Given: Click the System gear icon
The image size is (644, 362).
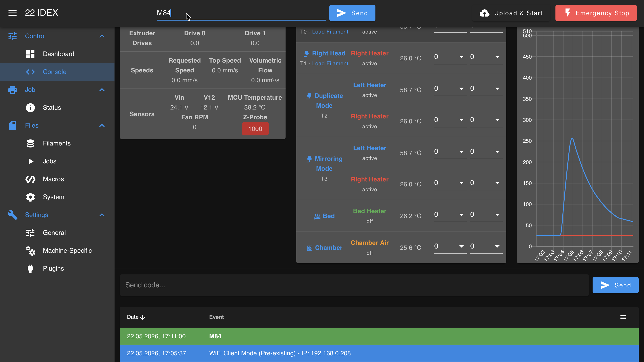Looking at the screenshot, I should click(x=30, y=197).
